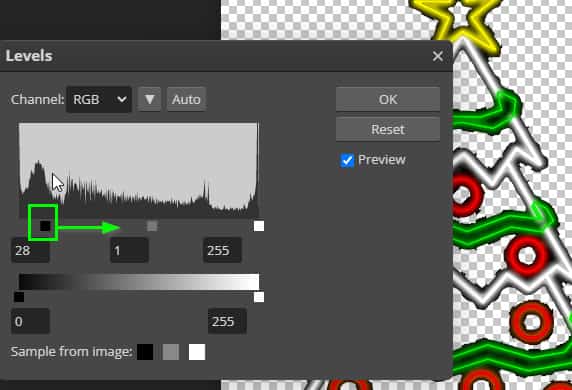The width and height of the screenshot is (572, 390).
Task: Pick the black point sample eyedropper swatch
Action: (x=145, y=352)
